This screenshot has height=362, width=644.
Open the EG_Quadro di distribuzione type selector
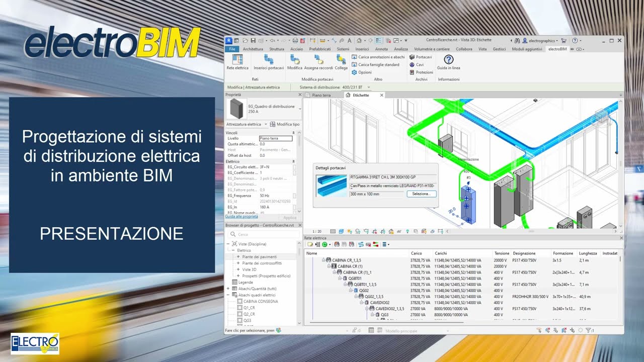tap(264, 109)
